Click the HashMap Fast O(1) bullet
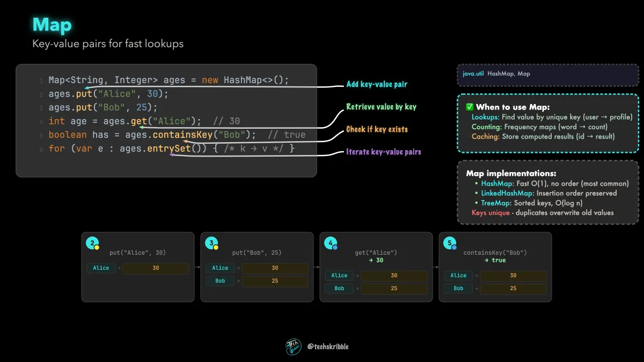The image size is (644, 362). click(552, 183)
